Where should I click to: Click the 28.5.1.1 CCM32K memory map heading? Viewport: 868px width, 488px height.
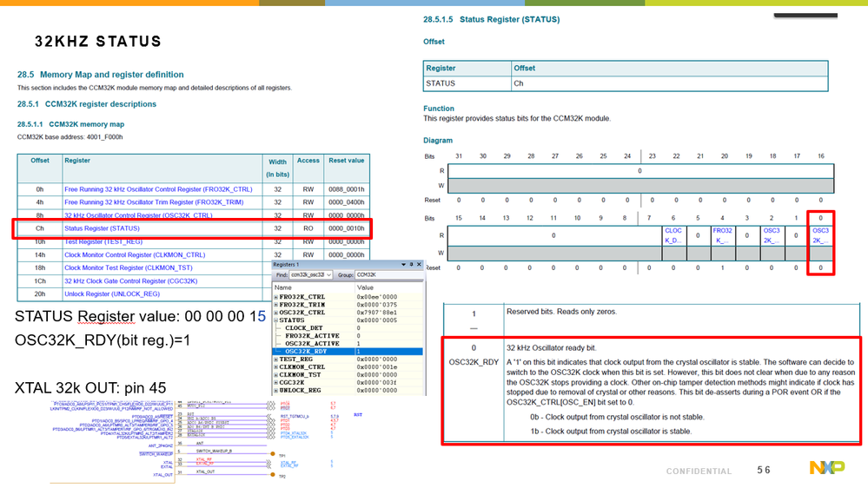(71, 124)
